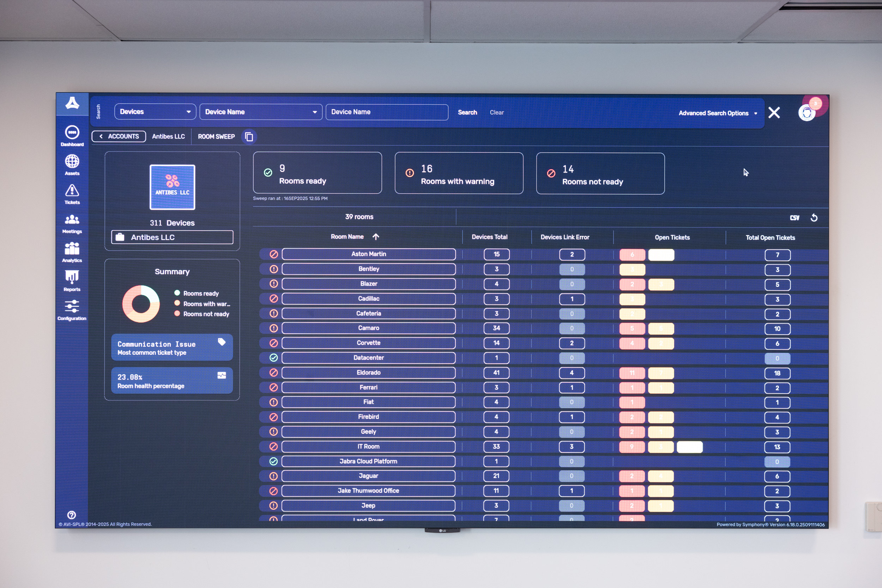Image resolution: width=882 pixels, height=588 pixels.
Task: Open the Eldorado room
Action: tap(369, 373)
